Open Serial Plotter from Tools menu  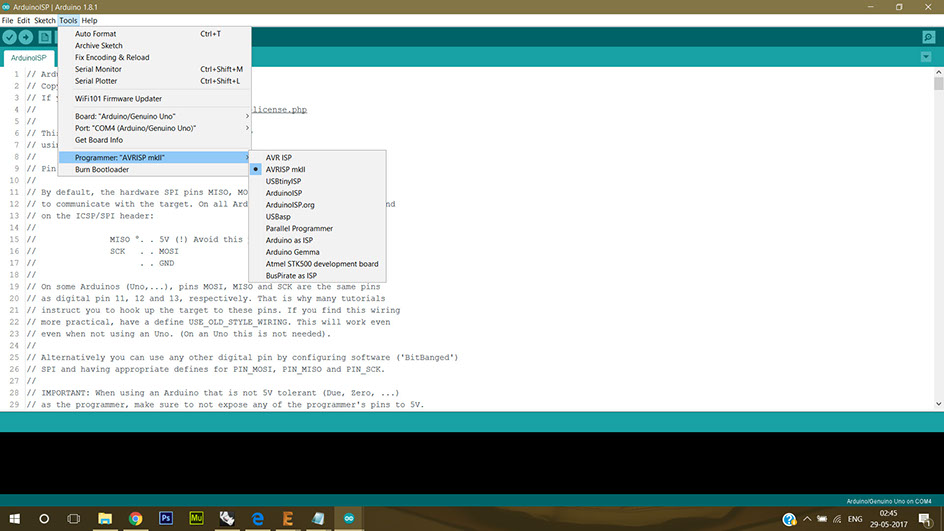[x=155, y=81]
